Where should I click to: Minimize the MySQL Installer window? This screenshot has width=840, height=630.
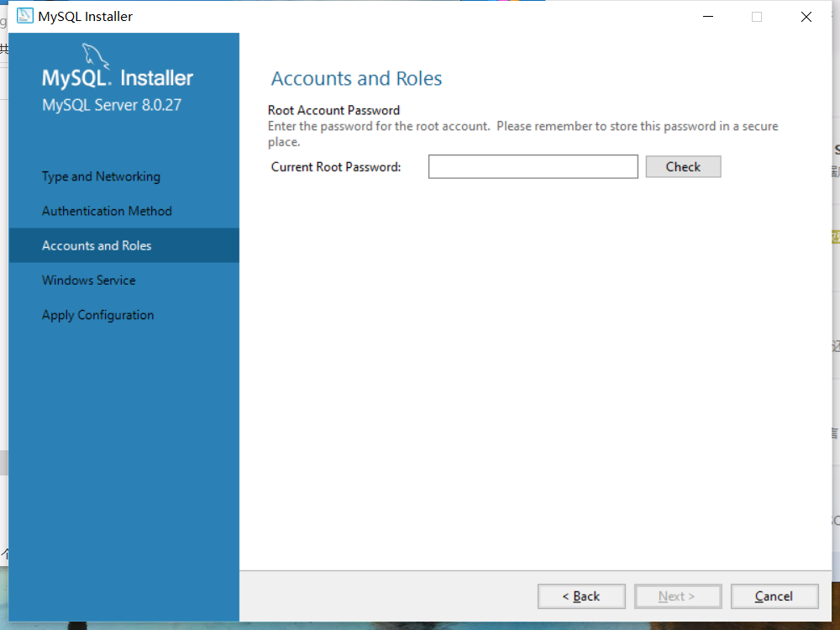pos(707,17)
